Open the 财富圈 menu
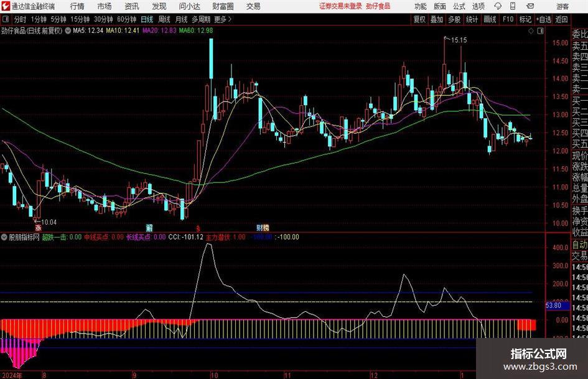Viewport: 588px width, 379px height. (223, 6)
